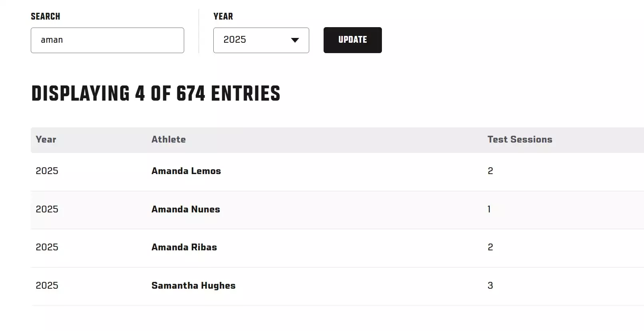Click the year cell in Amanda Ribas row
The height and width of the screenshot is (331, 644).
pyautogui.click(x=47, y=247)
